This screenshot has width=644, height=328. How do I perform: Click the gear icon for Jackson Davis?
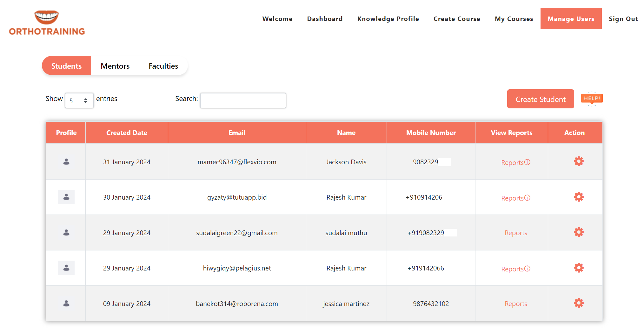pos(578,161)
